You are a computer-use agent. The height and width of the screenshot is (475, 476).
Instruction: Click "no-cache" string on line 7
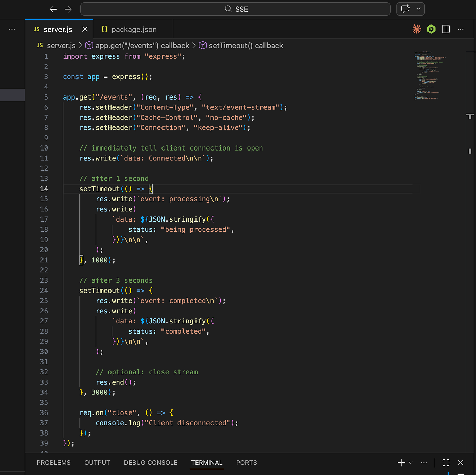(226, 118)
